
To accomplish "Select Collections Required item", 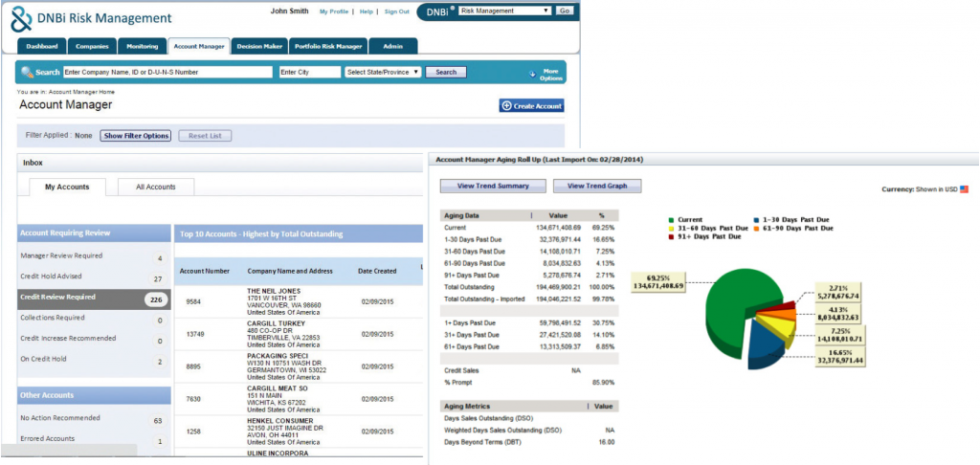I will tap(94, 318).
